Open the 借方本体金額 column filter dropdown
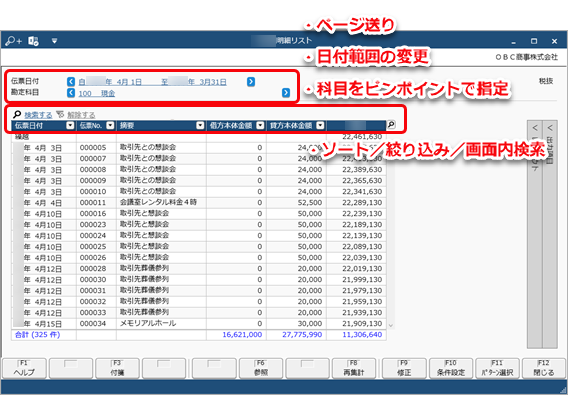Screen dimensions: 568x395 pos(260,125)
